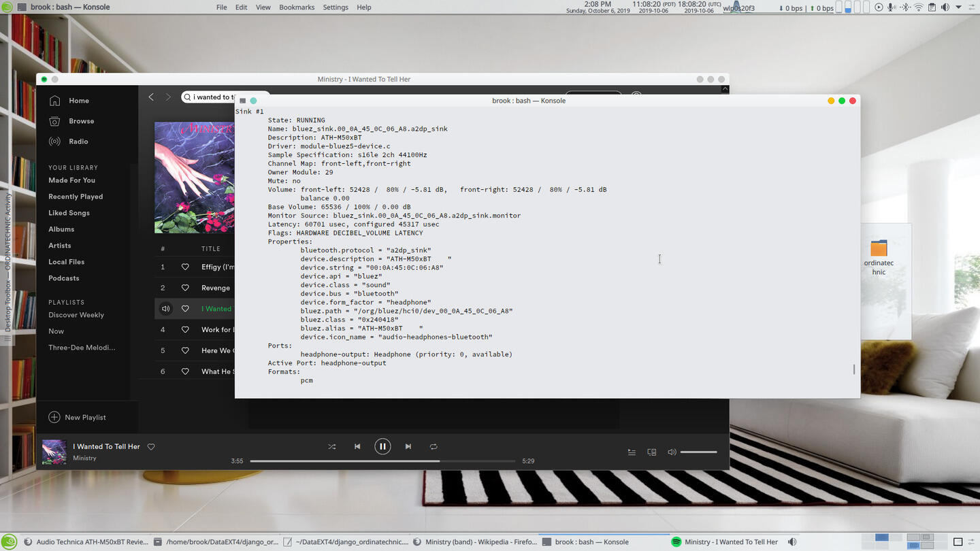Like track 1 Effigy with heart
This screenshot has height=551, width=980.
[x=185, y=267]
